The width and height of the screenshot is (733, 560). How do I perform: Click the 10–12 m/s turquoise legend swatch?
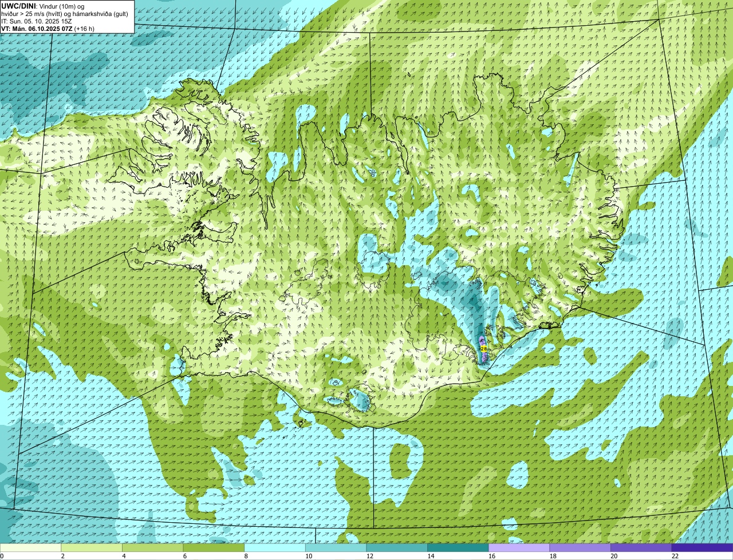coord(336,548)
